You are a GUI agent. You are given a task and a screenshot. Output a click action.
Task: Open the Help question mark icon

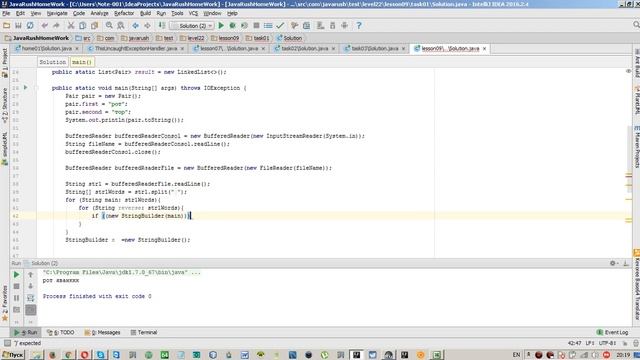pyautogui.click(x=359, y=25)
